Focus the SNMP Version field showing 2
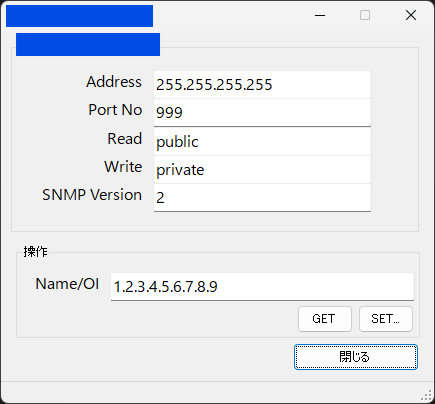 262,197
